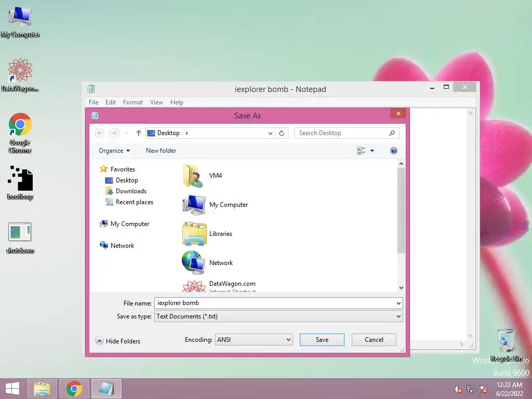Click the file list scroll down arrow

coord(401,288)
